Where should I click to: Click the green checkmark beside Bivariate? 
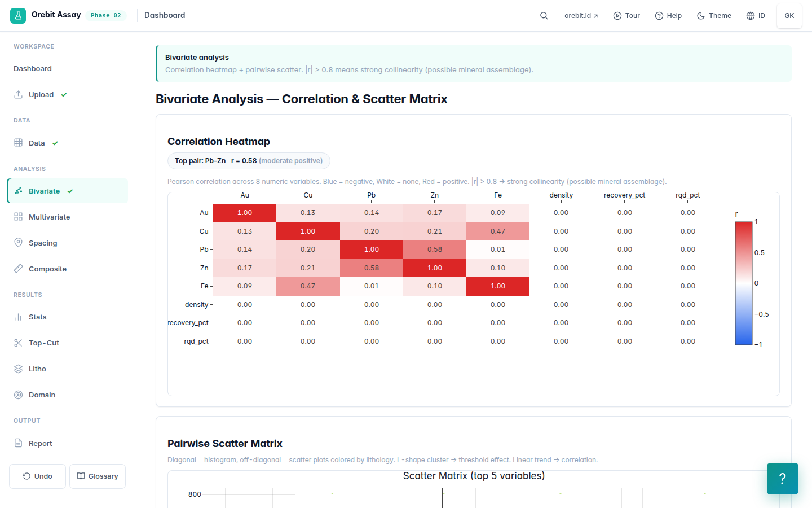coord(70,191)
